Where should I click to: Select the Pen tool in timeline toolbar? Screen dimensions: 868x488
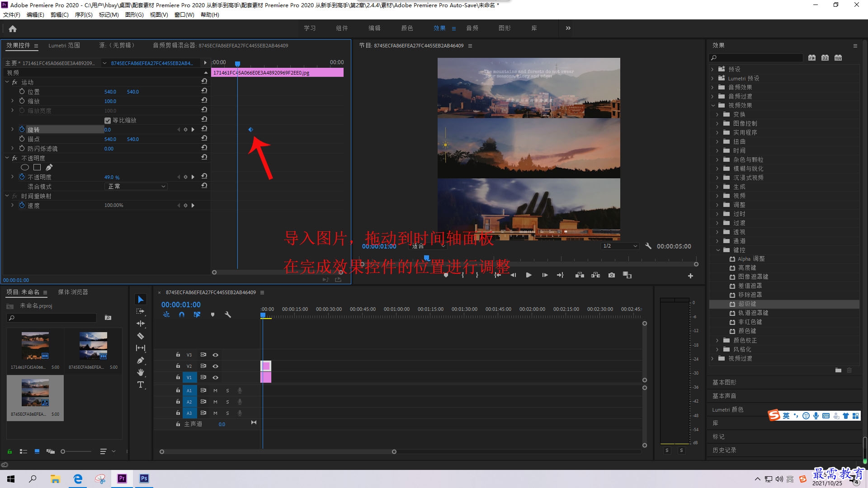(141, 360)
